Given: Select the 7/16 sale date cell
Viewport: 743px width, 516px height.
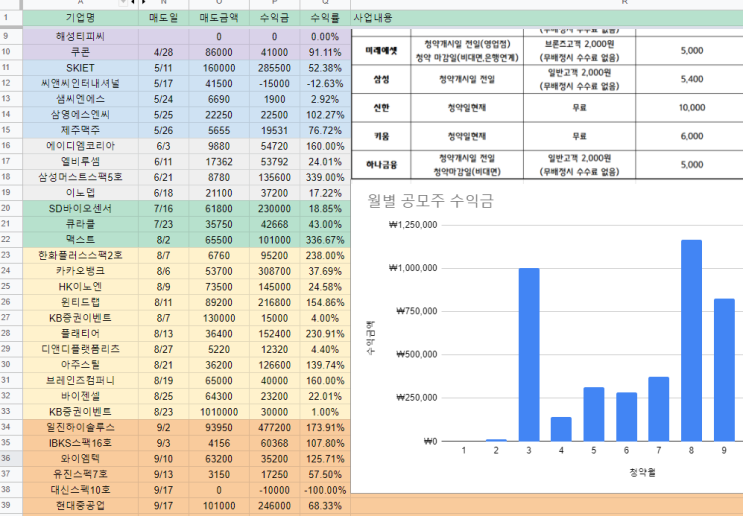Looking at the screenshot, I should click(x=163, y=208).
